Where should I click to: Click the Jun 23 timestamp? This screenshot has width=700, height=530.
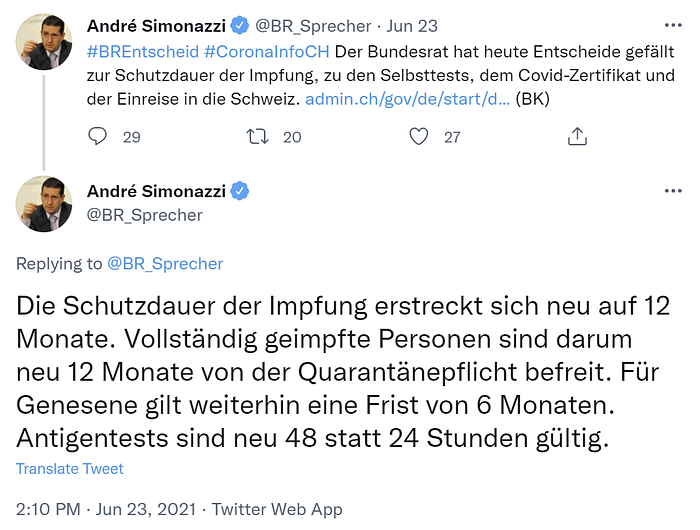[412, 26]
